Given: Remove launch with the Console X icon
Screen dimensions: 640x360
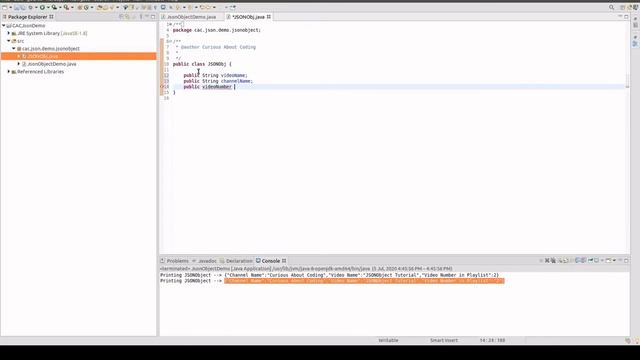Looking at the screenshot, I should (x=547, y=260).
